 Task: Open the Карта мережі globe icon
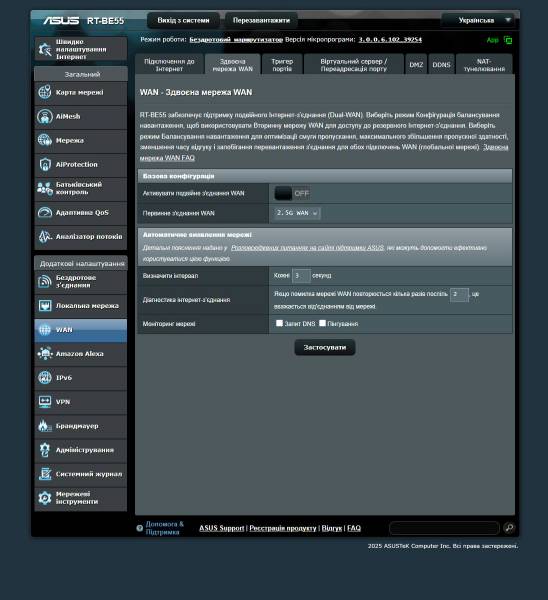(x=45, y=92)
